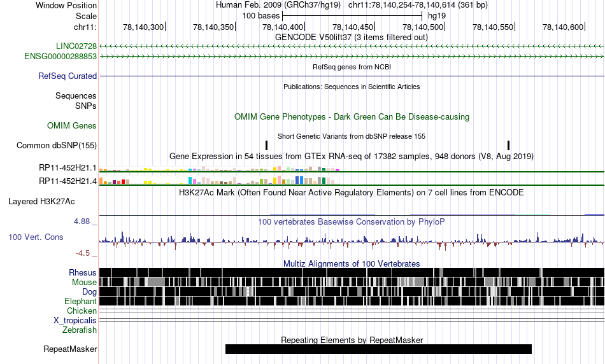Click the chr11:78,140,254-78,140,614 position text
The image size is (605, 364).
click(418, 5)
